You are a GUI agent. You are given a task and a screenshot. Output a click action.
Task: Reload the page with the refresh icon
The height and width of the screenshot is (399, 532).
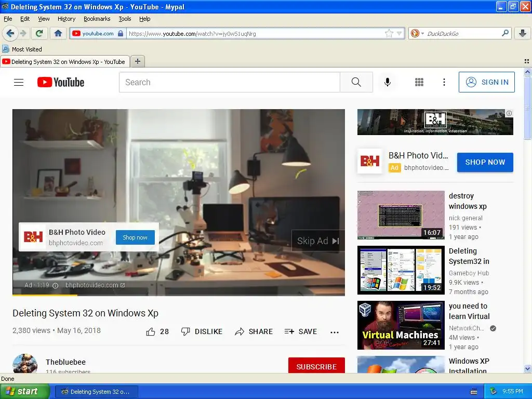[39, 33]
